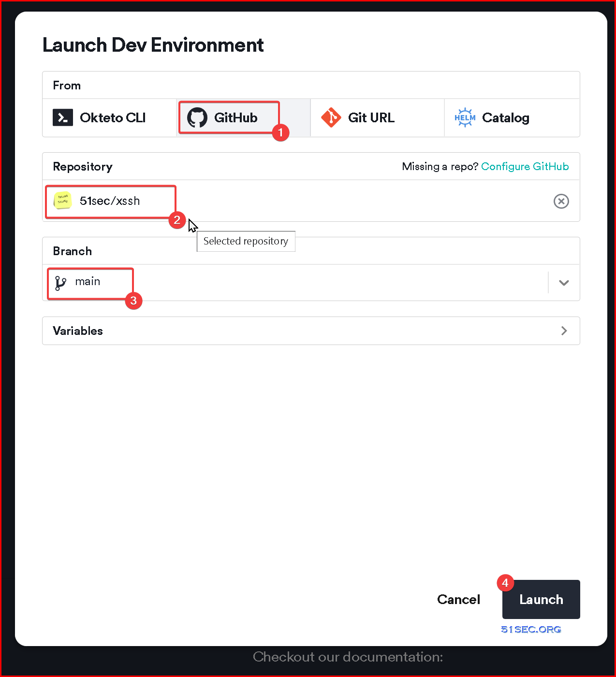Launch the dev environment
The height and width of the screenshot is (677, 616).
(541, 600)
